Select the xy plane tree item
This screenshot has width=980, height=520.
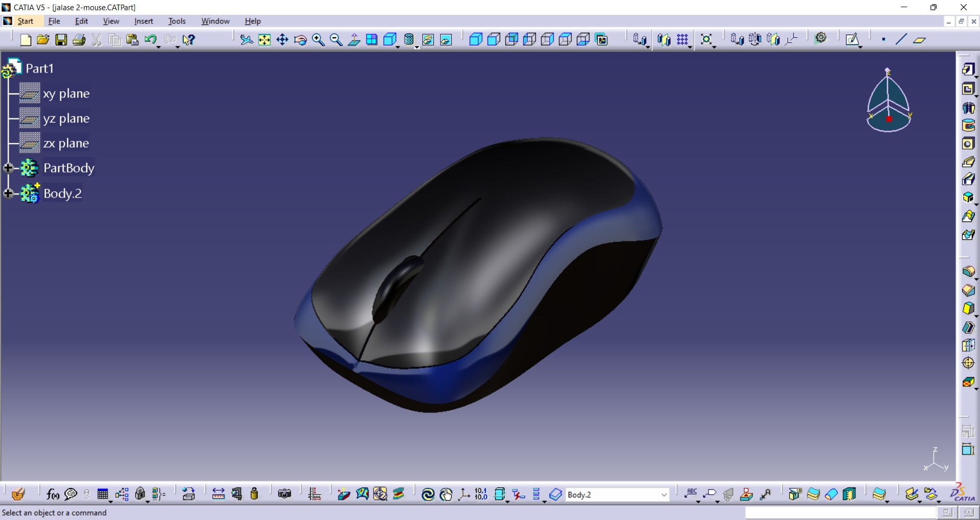[66, 93]
